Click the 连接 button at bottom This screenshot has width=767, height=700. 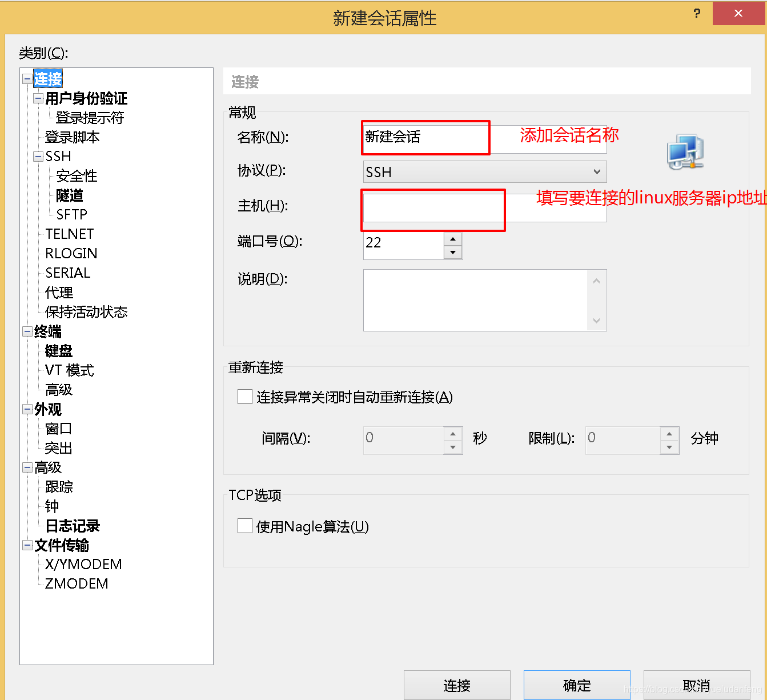click(x=457, y=685)
